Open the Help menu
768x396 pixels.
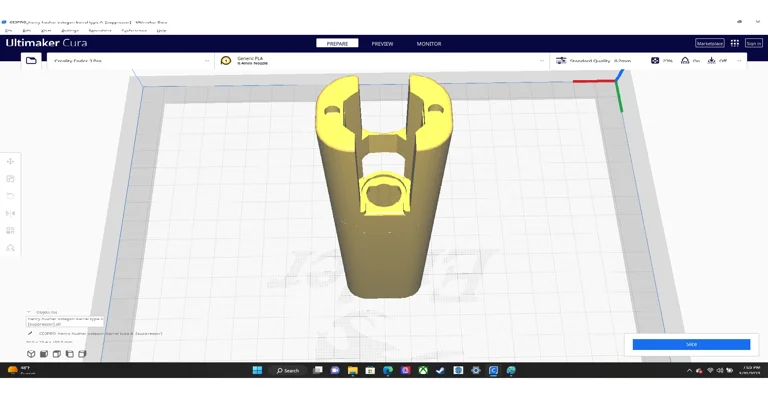tap(161, 30)
